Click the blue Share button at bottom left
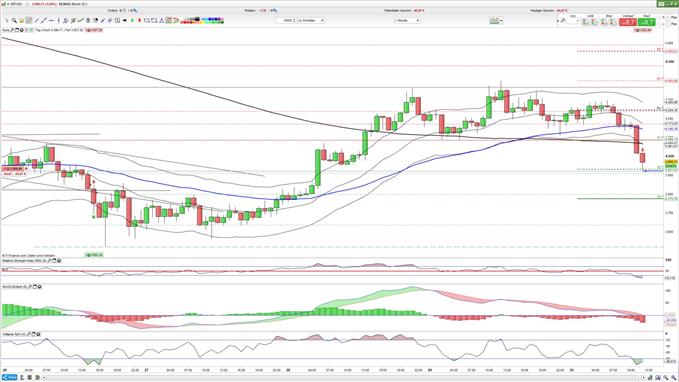The width and height of the screenshot is (679, 382). click(10, 378)
